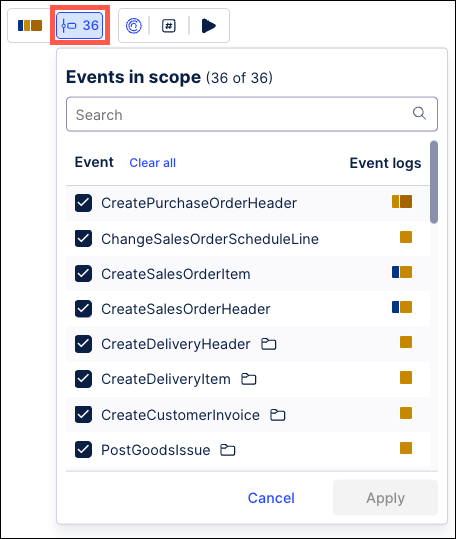Click event log swatches for CreateSalesOrderHeader
Image resolution: width=456 pixels, height=539 pixels.
click(402, 307)
